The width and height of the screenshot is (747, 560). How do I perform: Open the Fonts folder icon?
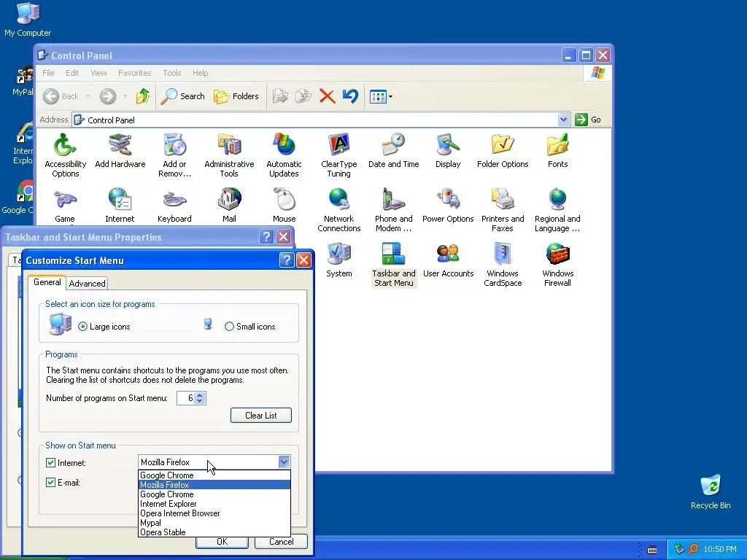pyautogui.click(x=557, y=151)
